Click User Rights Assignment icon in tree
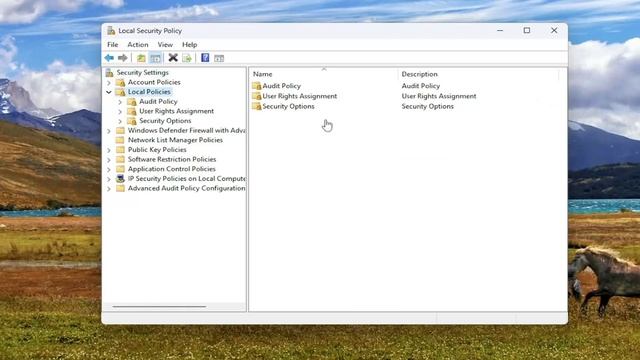The height and width of the screenshot is (360, 640). point(132,111)
